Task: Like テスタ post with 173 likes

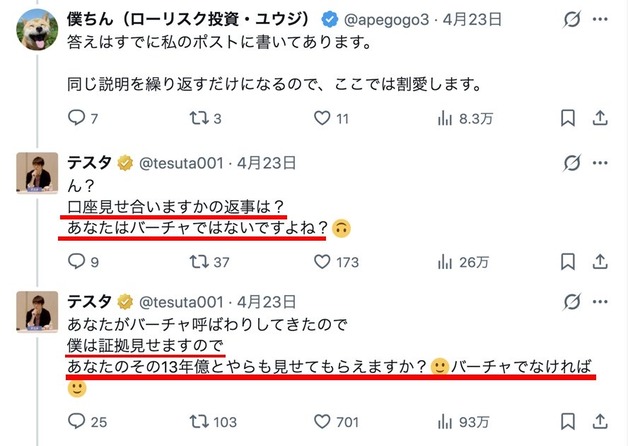Action: point(322,264)
